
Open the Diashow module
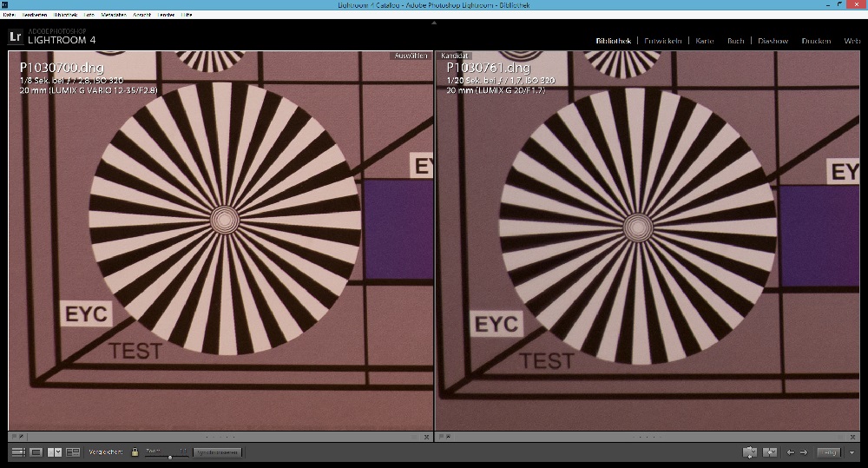tap(773, 41)
